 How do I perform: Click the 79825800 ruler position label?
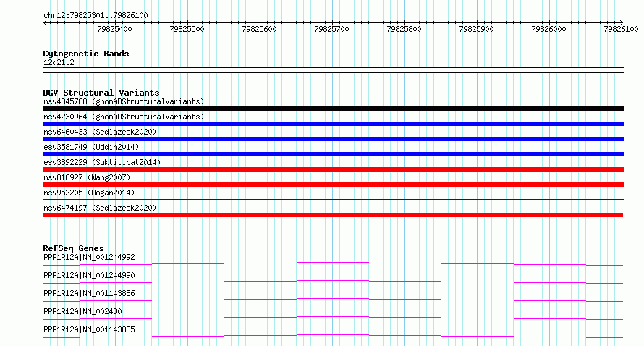pos(404,29)
